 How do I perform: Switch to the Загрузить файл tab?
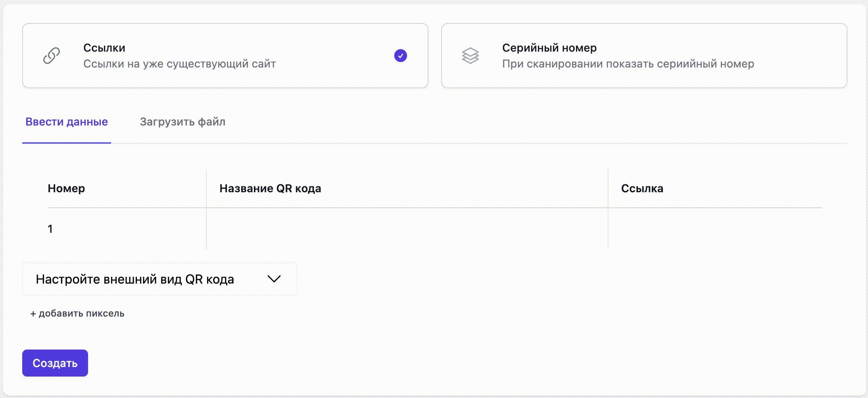pyautogui.click(x=182, y=122)
